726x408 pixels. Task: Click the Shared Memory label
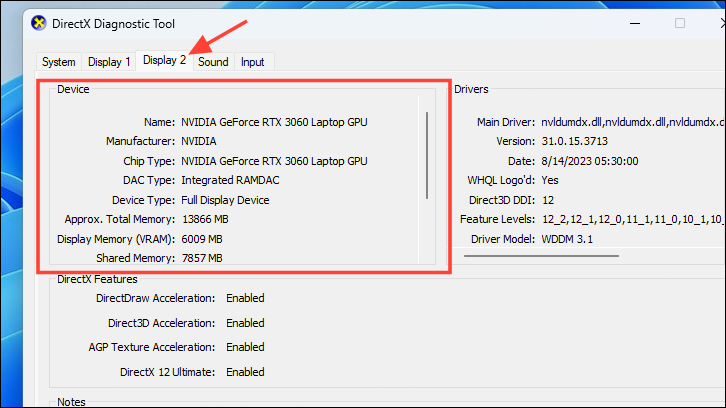(x=136, y=258)
